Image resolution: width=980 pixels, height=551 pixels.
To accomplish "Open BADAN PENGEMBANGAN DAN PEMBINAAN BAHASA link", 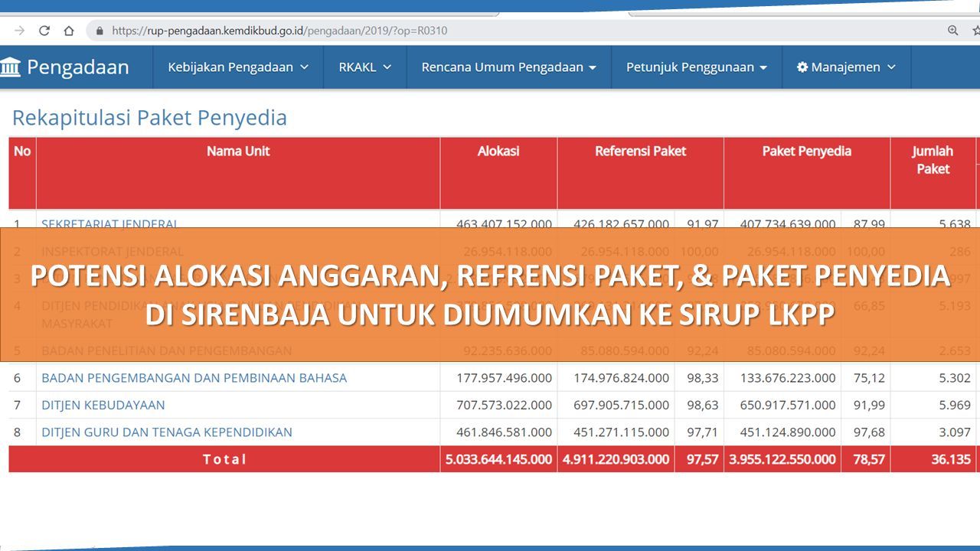I will [x=194, y=378].
